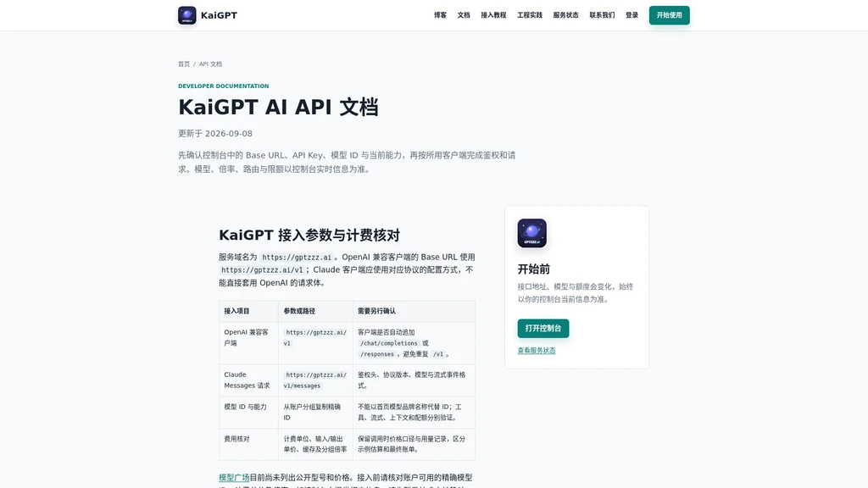Click the 费用核对 table cell
The height and width of the screenshot is (488, 868).
[248, 444]
